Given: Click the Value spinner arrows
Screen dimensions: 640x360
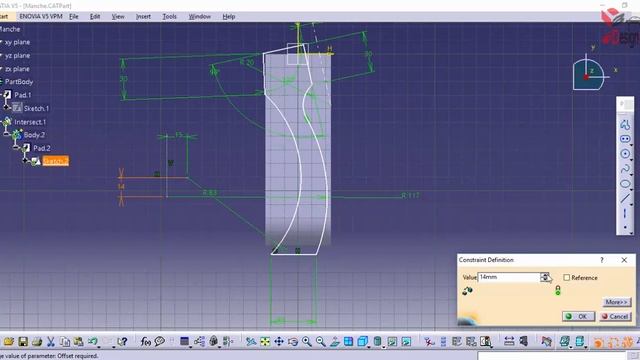Looking at the screenshot, I should (544, 277).
